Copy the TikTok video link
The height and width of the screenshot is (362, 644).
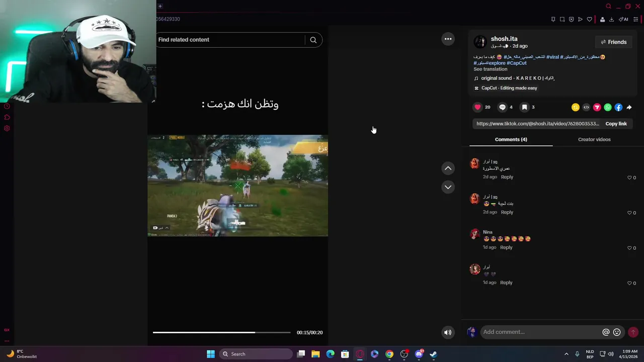616,124
